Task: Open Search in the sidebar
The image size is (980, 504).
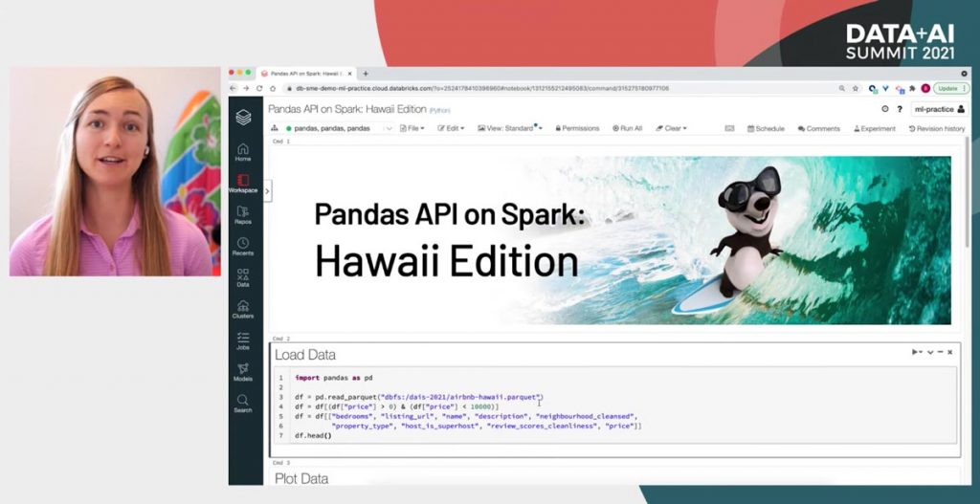Action: tap(243, 405)
